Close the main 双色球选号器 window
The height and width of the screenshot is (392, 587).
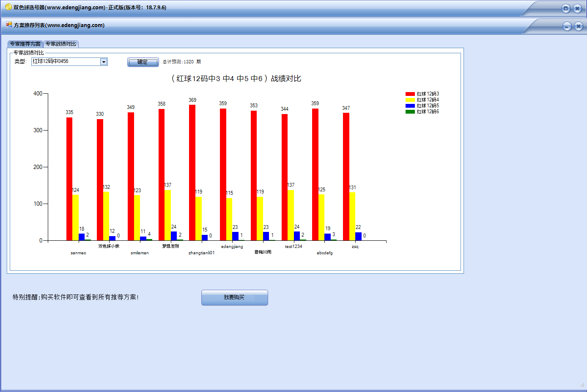click(577, 8)
